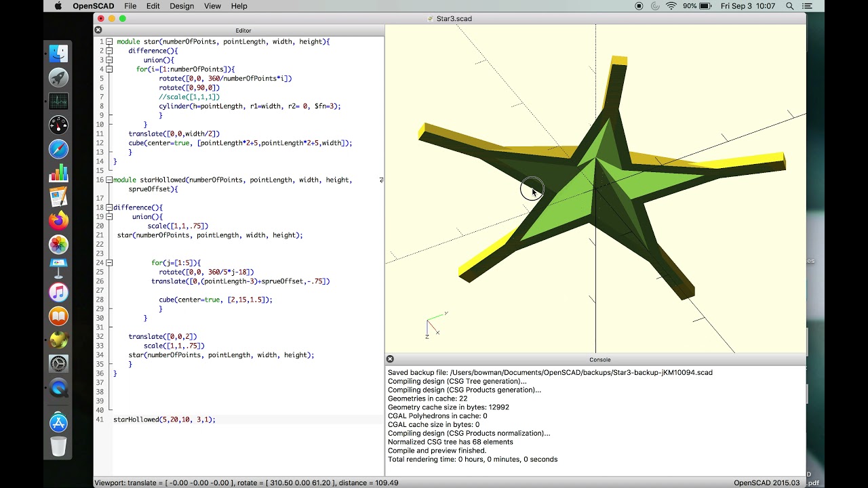The height and width of the screenshot is (488, 868).
Task: Open Spotlight search magnifier
Action: 790,6
